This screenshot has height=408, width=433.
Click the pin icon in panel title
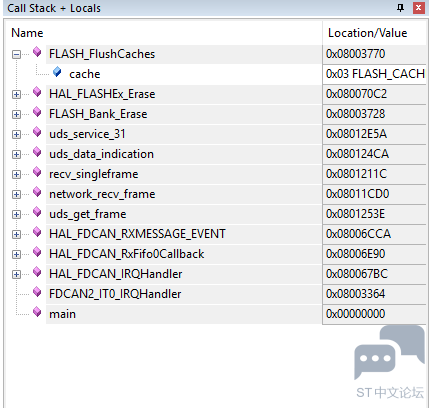point(401,8)
